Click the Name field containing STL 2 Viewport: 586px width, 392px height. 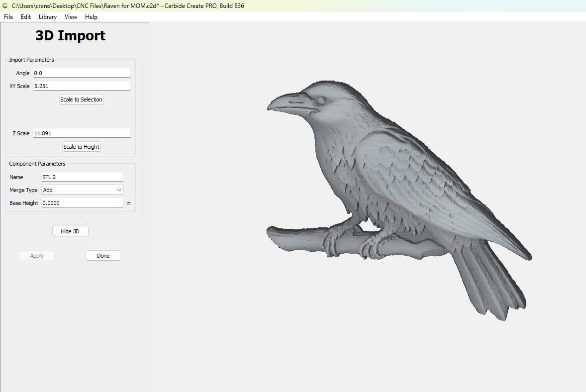pyautogui.click(x=82, y=177)
